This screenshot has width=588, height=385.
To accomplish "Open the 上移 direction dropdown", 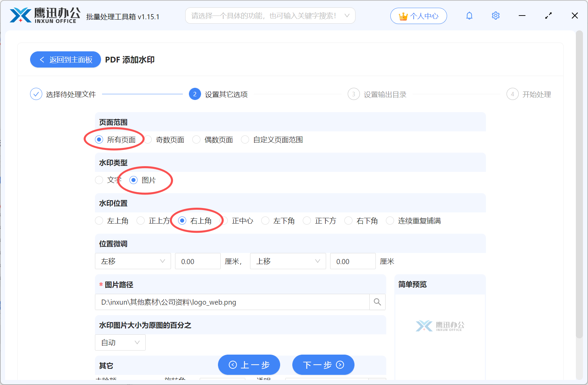I will tap(288, 261).
